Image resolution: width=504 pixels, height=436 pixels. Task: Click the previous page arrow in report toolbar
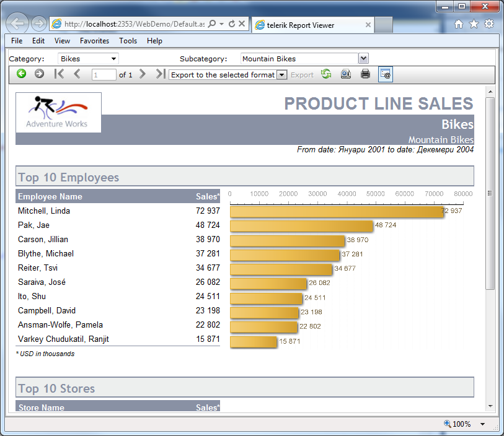[x=76, y=74]
